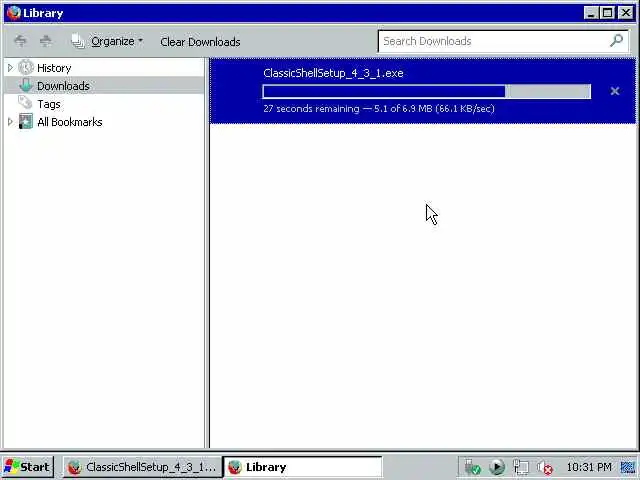Click the All Bookmarks star icon
The width and height of the screenshot is (640, 480).
26,122
